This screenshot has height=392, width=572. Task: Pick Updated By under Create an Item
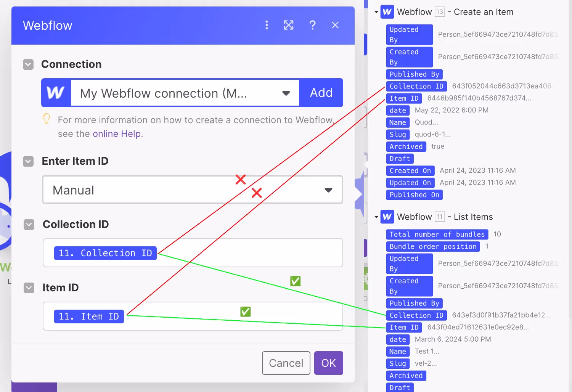410,35
